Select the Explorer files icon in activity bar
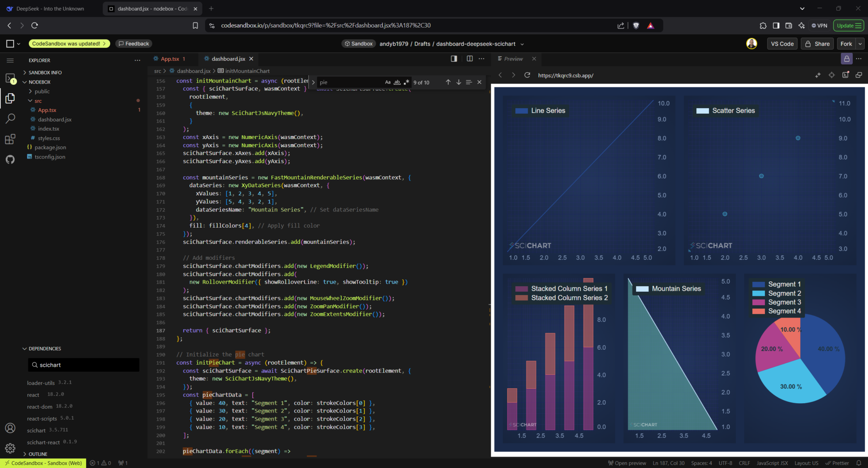868x468 pixels. pyautogui.click(x=10, y=98)
